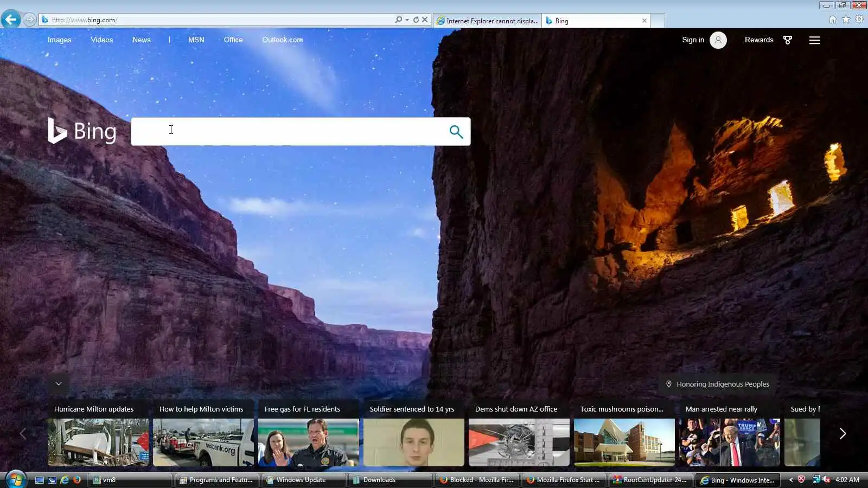Click the Sign in link

point(693,40)
